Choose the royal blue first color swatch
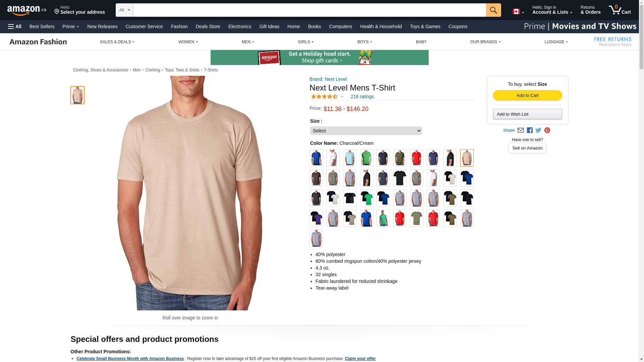 coord(316,158)
